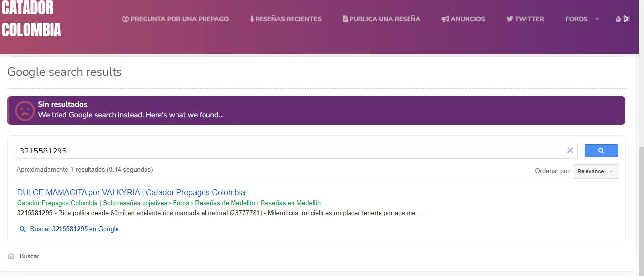The width and height of the screenshot is (644, 276).
Task: Open the DULCE MAMACITA por VALKYRIA result link
Action: [135, 192]
